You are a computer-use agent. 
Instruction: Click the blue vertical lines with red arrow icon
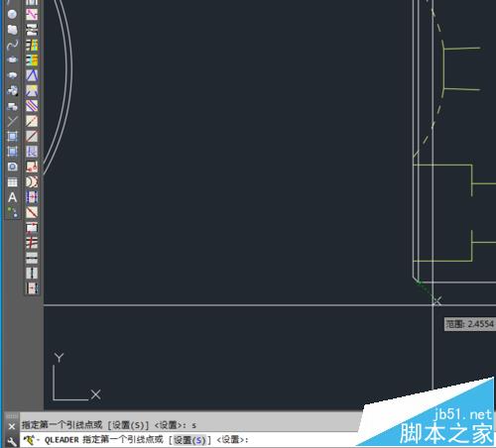point(32,197)
